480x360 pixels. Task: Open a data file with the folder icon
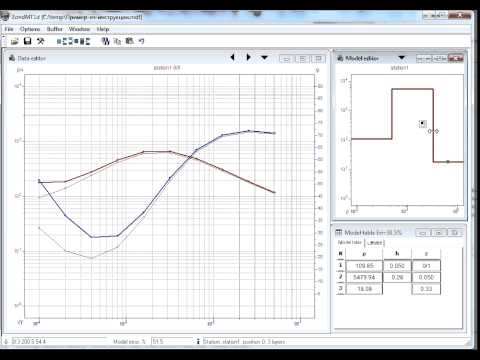(x=14, y=41)
